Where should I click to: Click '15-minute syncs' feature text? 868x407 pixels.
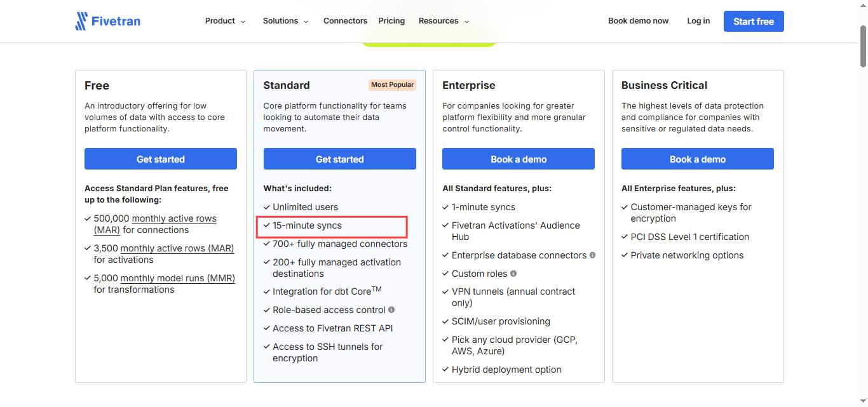pos(308,225)
